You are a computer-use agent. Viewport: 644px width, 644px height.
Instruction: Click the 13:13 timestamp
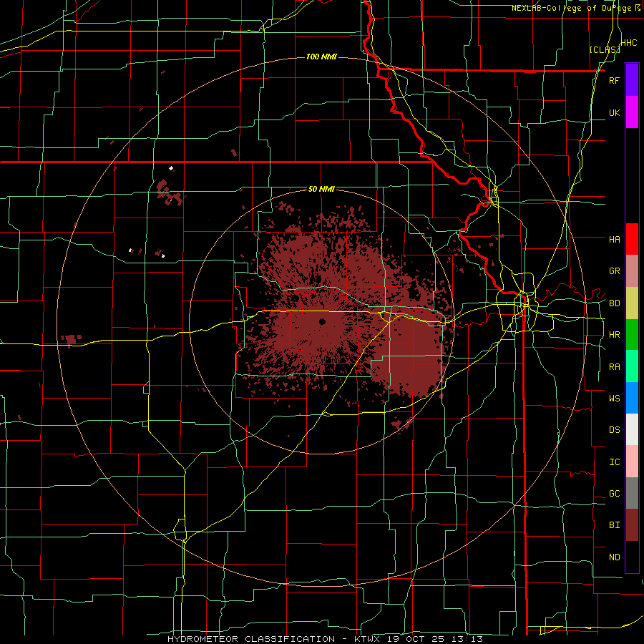click(x=468, y=639)
